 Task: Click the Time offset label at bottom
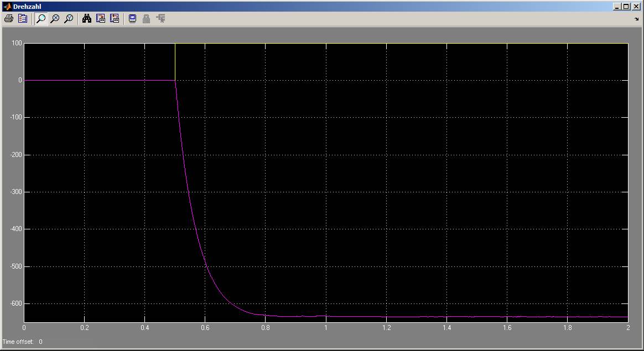click(x=18, y=342)
